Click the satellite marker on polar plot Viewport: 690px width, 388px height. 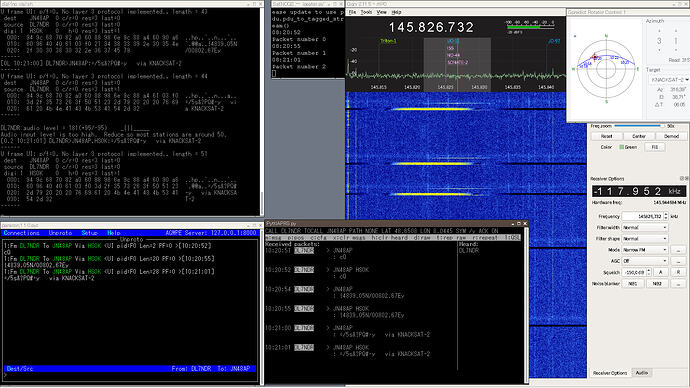point(595,56)
